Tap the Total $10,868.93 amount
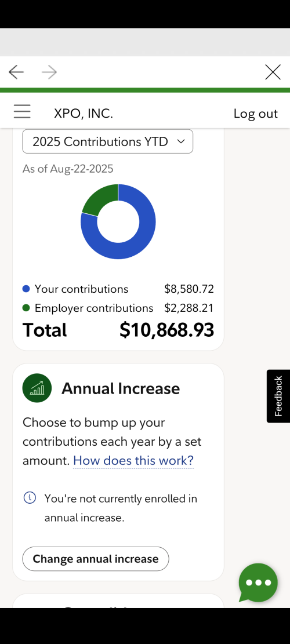Image resolution: width=290 pixels, height=644 pixels. coord(167,330)
